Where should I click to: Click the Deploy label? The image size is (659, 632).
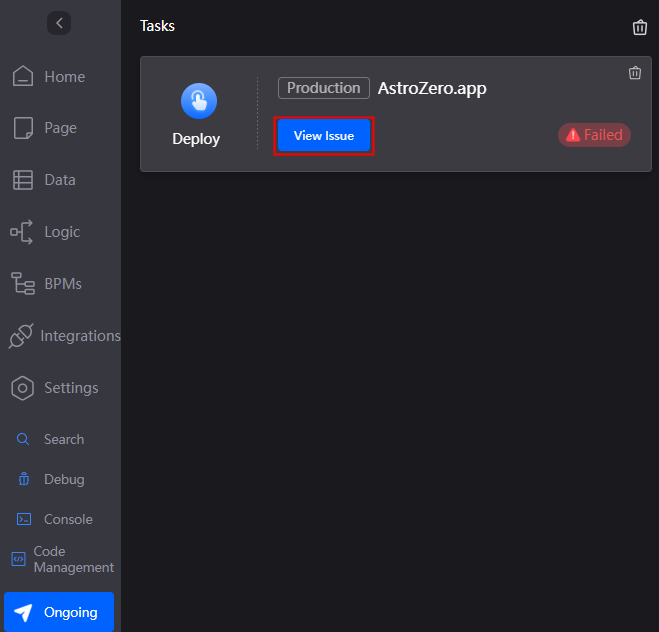point(196,139)
